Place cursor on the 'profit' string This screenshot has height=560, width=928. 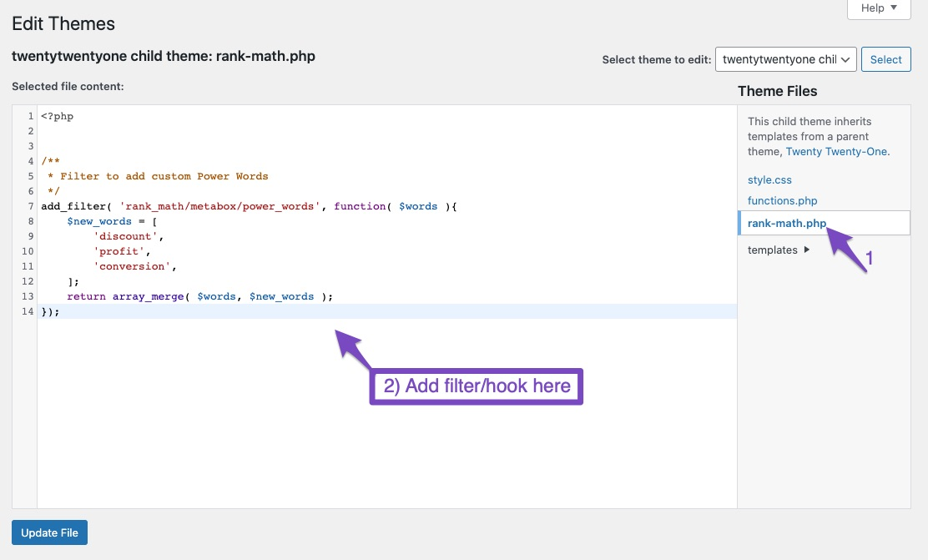coord(119,251)
